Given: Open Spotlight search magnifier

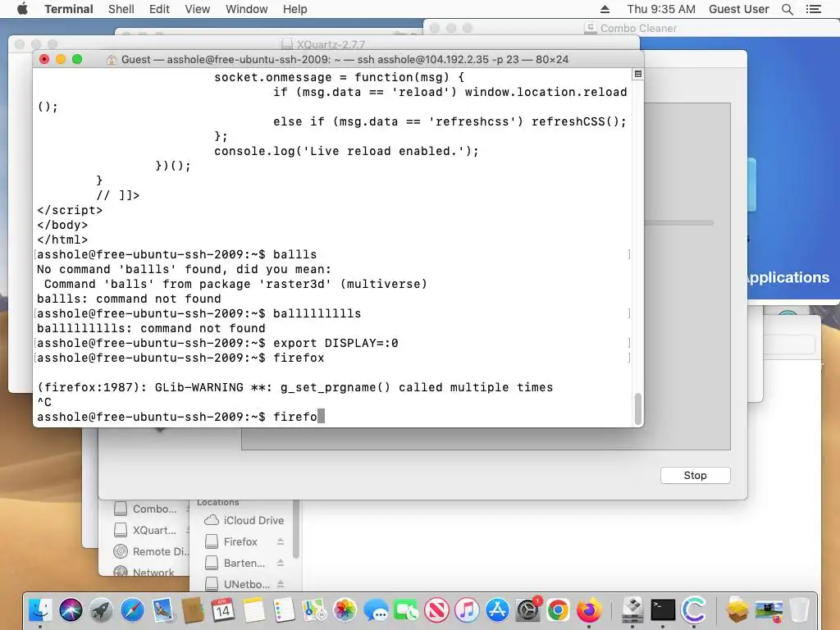Looking at the screenshot, I should [x=787, y=9].
